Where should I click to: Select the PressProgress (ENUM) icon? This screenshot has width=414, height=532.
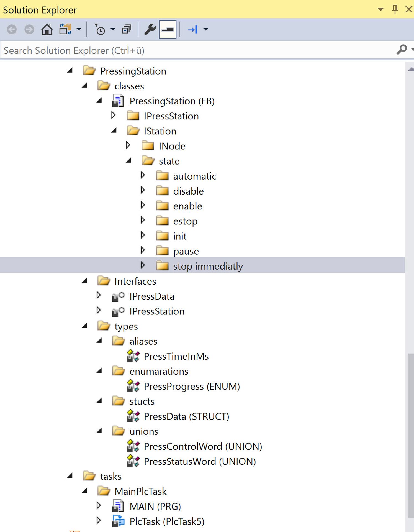133,386
